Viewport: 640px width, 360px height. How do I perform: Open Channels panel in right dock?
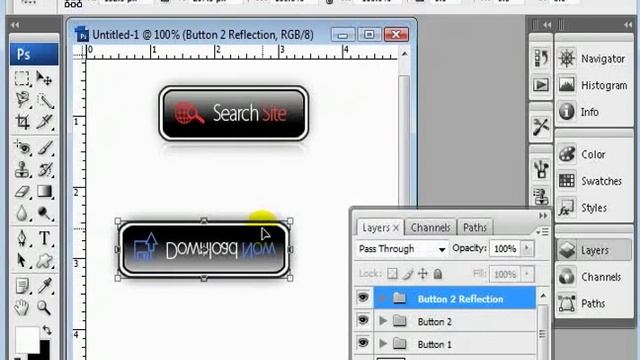coord(593,277)
